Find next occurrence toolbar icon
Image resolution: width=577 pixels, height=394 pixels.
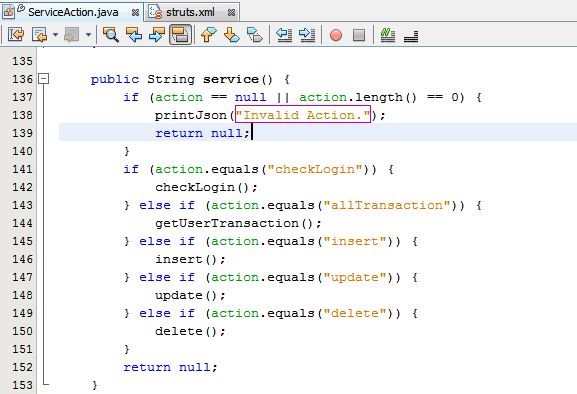point(157,35)
